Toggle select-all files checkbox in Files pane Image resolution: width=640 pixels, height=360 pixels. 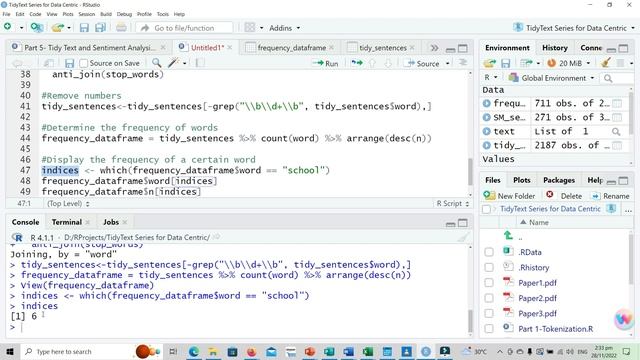pyautogui.click(x=486, y=209)
